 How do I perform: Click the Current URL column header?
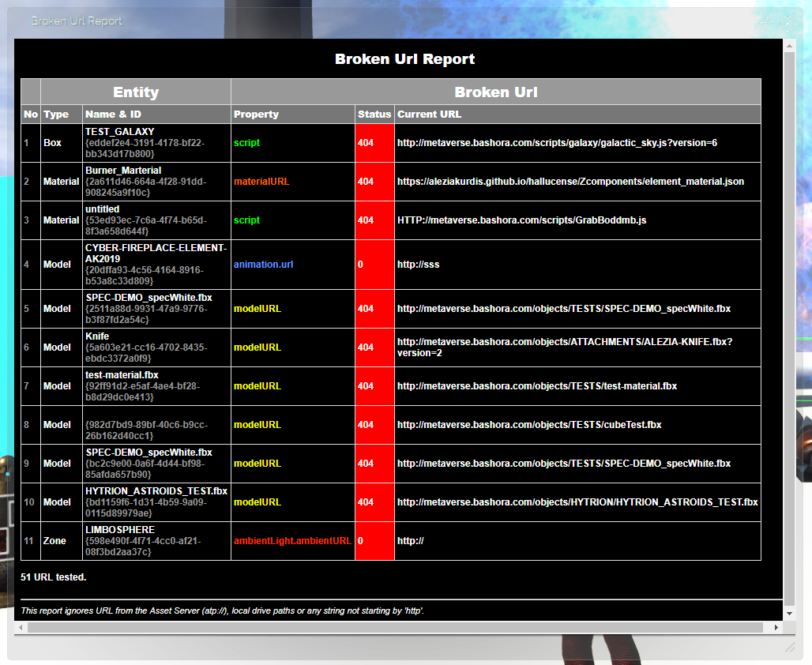click(578, 114)
